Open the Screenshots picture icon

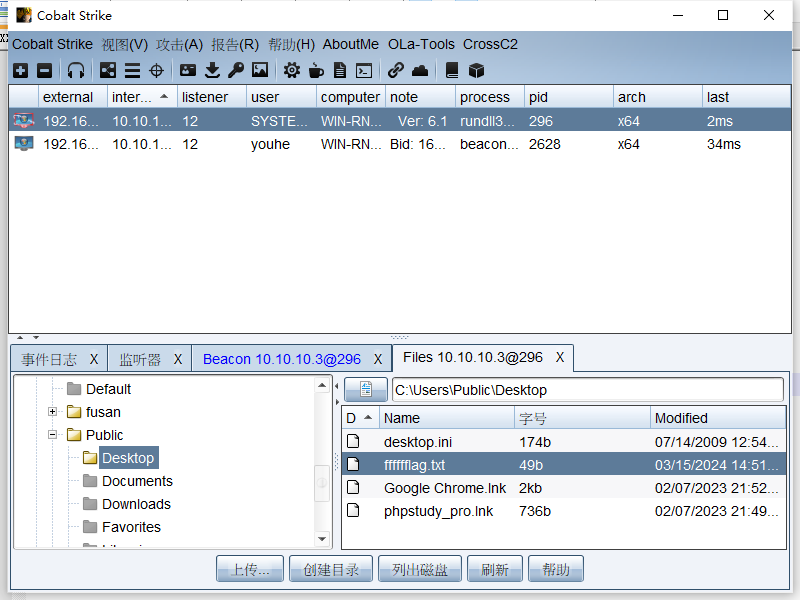click(260, 70)
